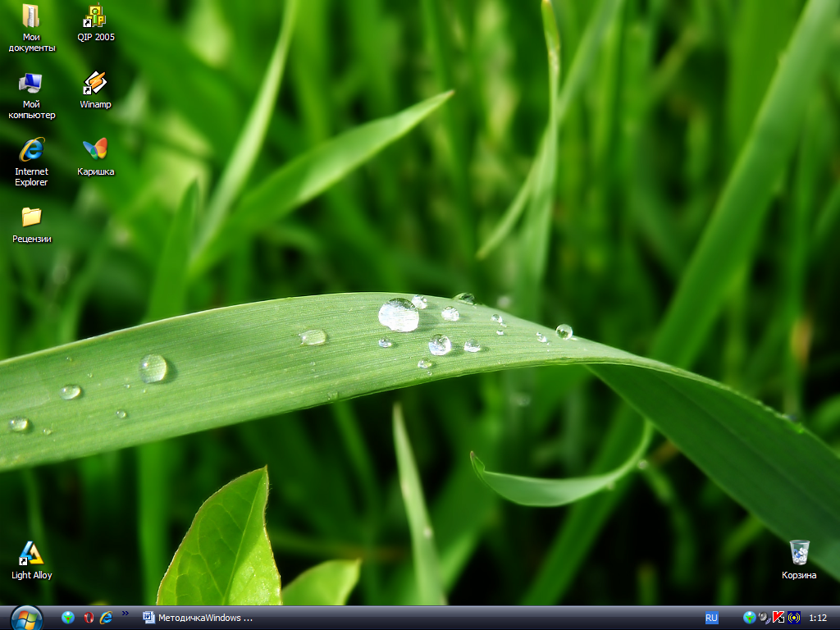Image resolution: width=840 pixels, height=630 pixels.
Task: Select the Каришка MSN butterfly icon
Action: coord(95,157)
